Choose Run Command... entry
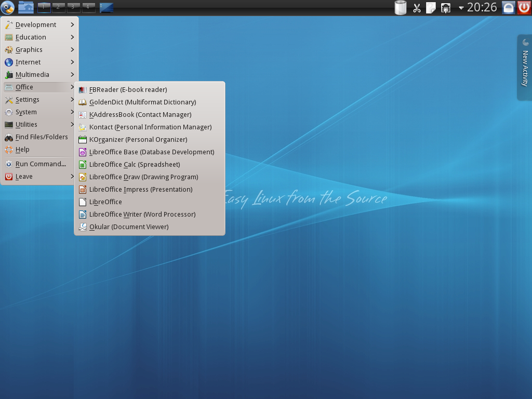This screenshot has height=399, width=532. pyautogui.click(x=39, y=164)
